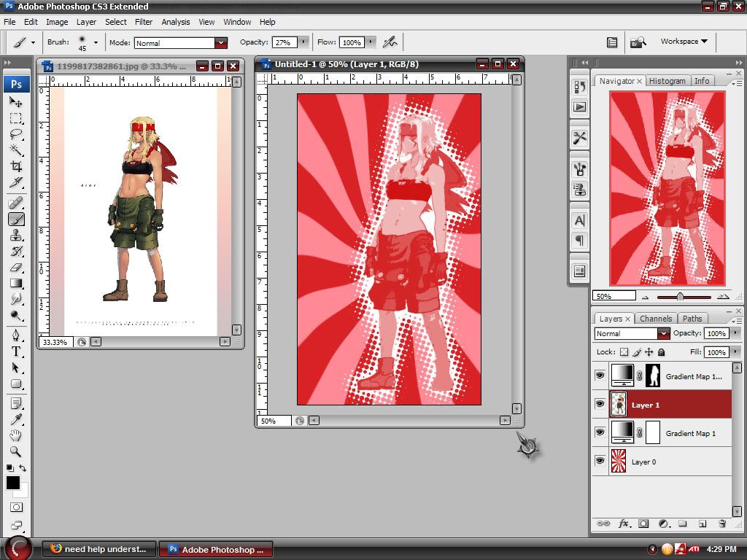Select the Brush tool in toolbox
This screenshot has width=747, height=560.
(x=16, y=219)
